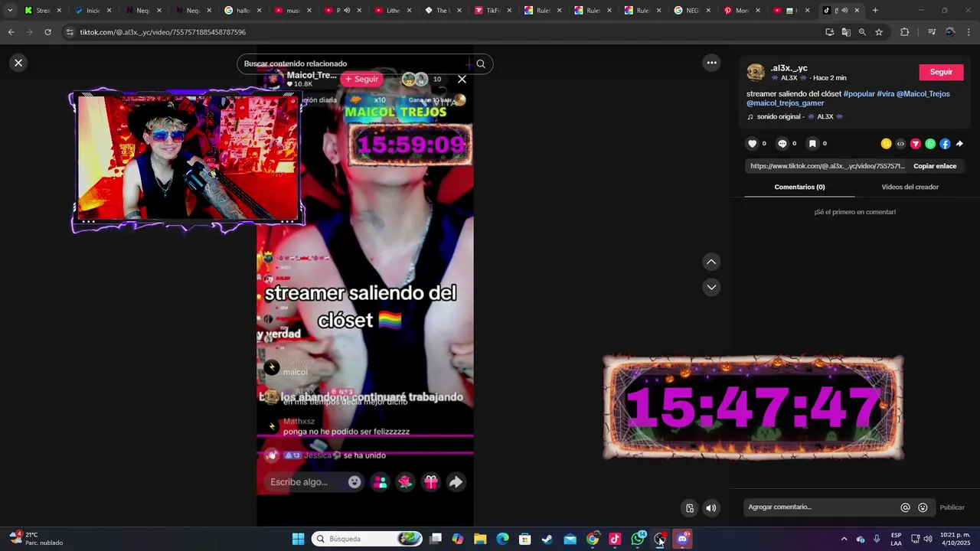The image size is (980, 551).
Task: Open the emoji picker in comment box
Action: (x=923, y=507)
